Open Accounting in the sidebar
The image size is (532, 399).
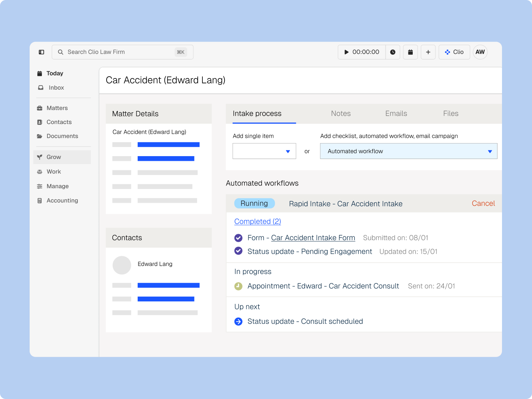[x=57, y=201]
